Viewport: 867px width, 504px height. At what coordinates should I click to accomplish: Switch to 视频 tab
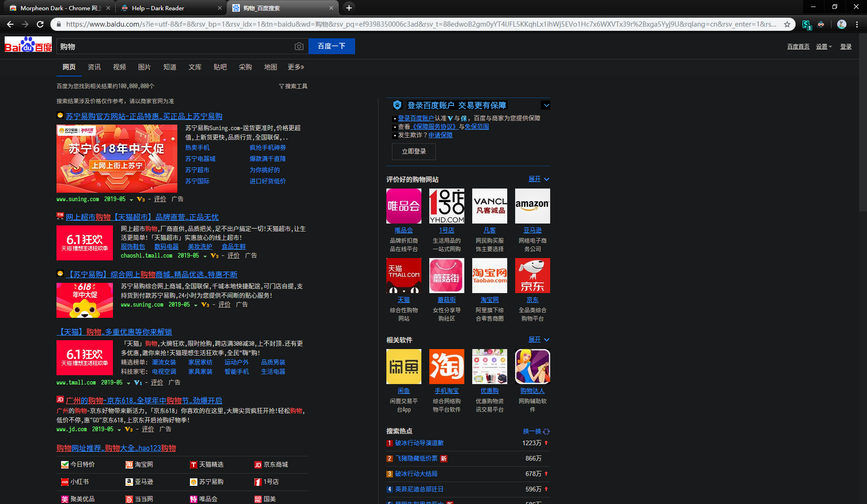(x=119, y=67)
